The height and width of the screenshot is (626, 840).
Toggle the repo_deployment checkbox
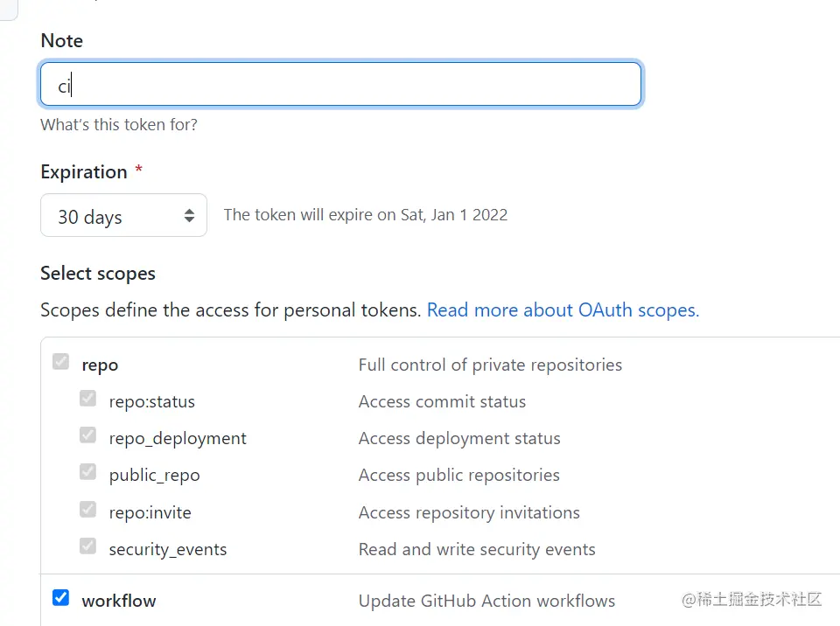pyautogui.click(x=87, y=435)
